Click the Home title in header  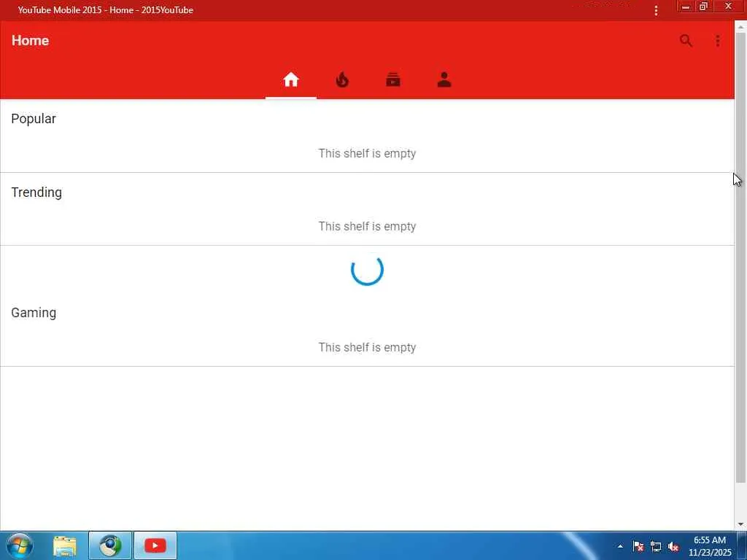coord(30,41)
